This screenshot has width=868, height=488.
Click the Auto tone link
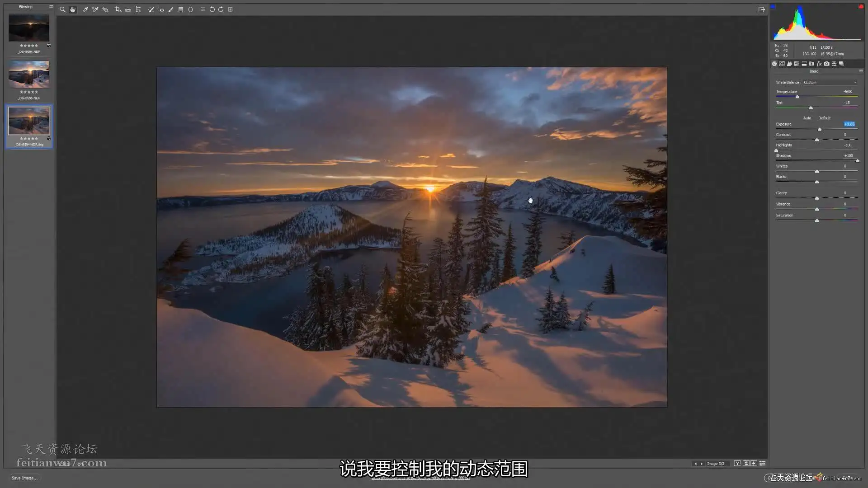click(807, 118)
